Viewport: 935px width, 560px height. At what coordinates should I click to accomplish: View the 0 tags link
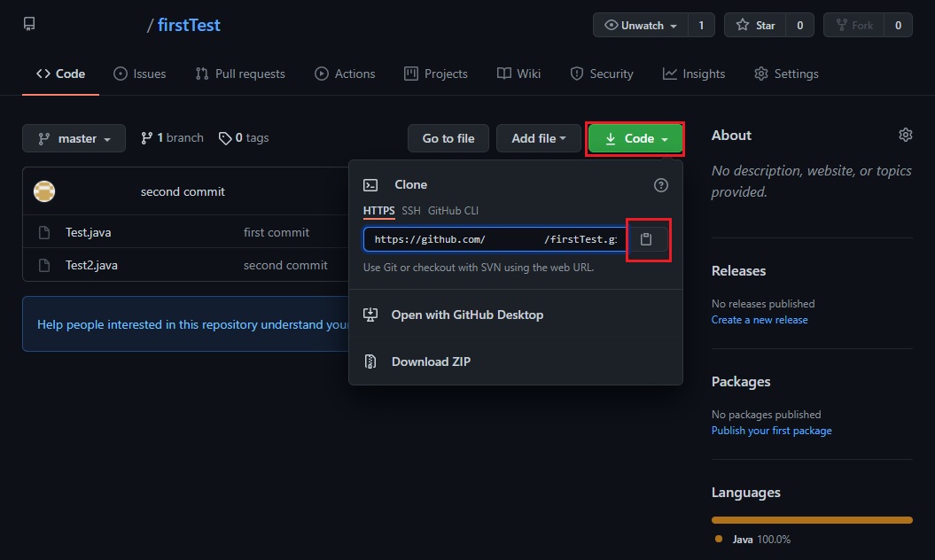pos(244,137)
